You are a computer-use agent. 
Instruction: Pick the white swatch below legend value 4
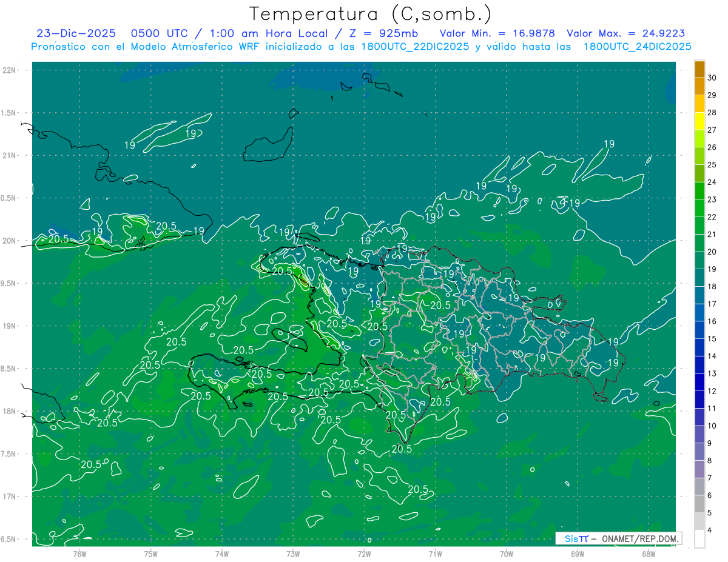click(x=699, y=539)
